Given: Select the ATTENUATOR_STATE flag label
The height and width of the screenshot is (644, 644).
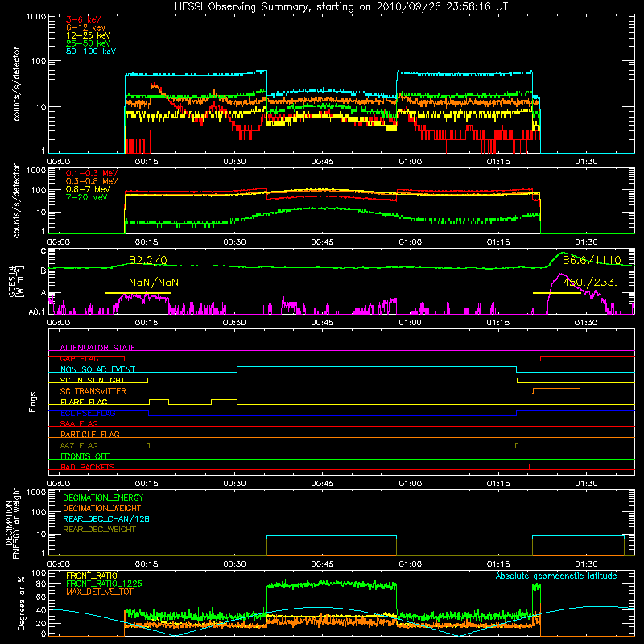Looking at the screenshot, I should [x=97, y=348].
